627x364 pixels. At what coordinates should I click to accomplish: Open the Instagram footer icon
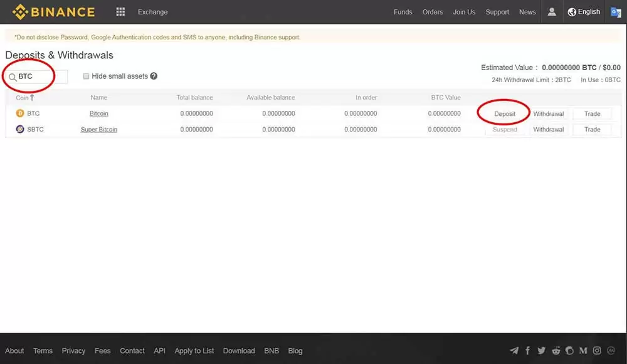click(x=597, y=351)
